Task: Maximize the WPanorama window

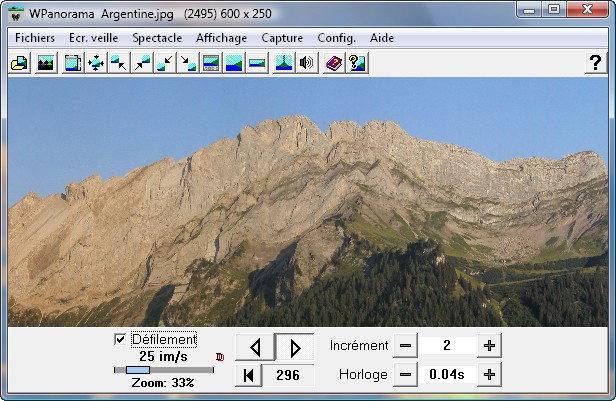Action: pyautogui.click(x=554, y=10)
